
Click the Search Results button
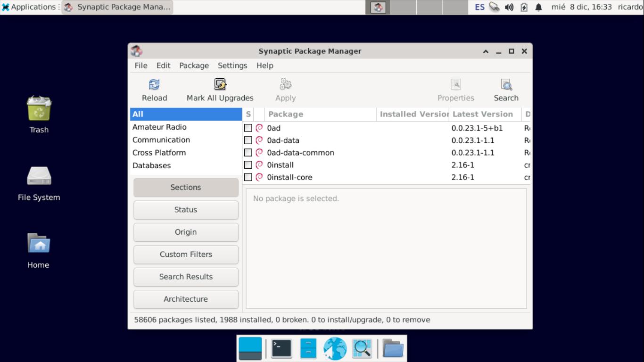pos(186,277)
